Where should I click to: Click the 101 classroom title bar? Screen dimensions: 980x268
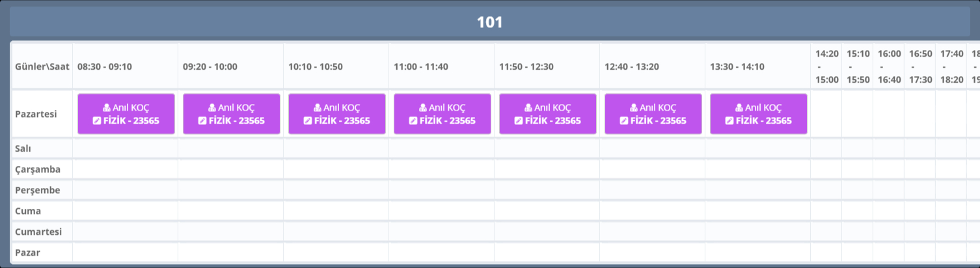489,22
